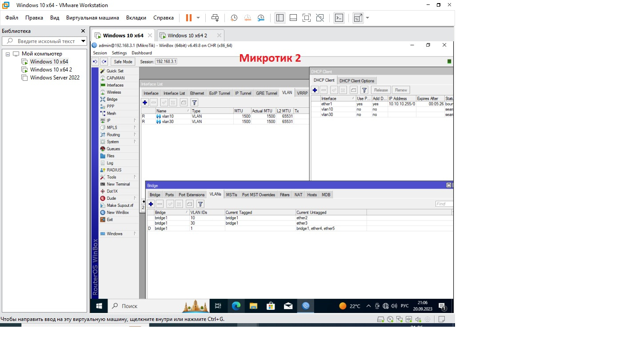639x364 pixels.
Task: Open Mesh in the WinBox sidebar
Action: pyautogui.click(x=111, y=114)
